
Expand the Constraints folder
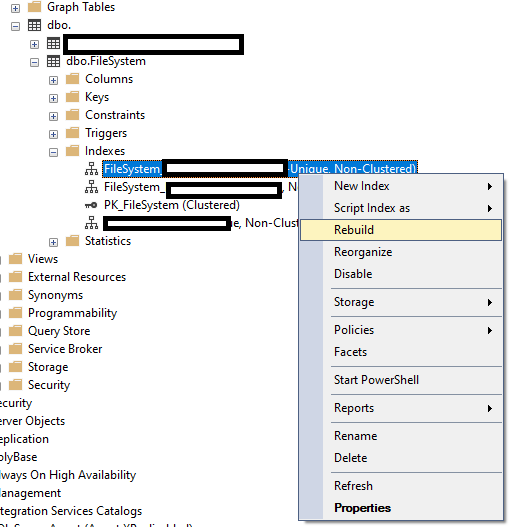(x=53, y=116)
